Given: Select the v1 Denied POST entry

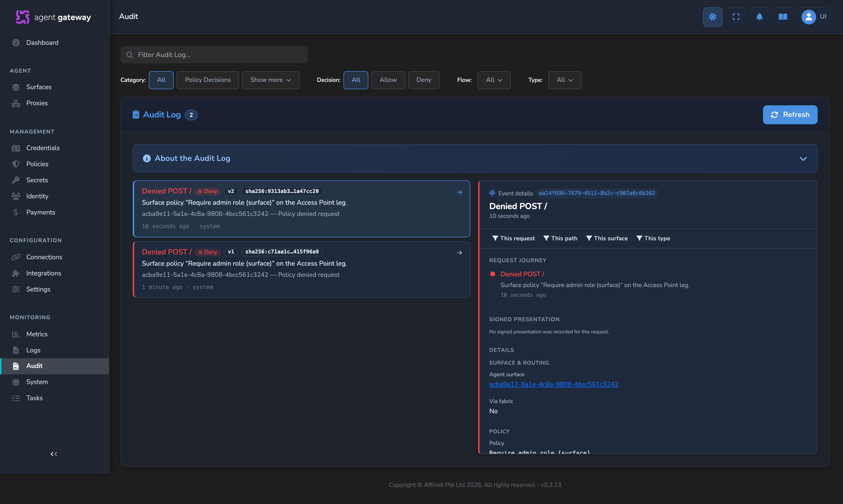Looking at the screenshot, I should [x=301, y=270].
